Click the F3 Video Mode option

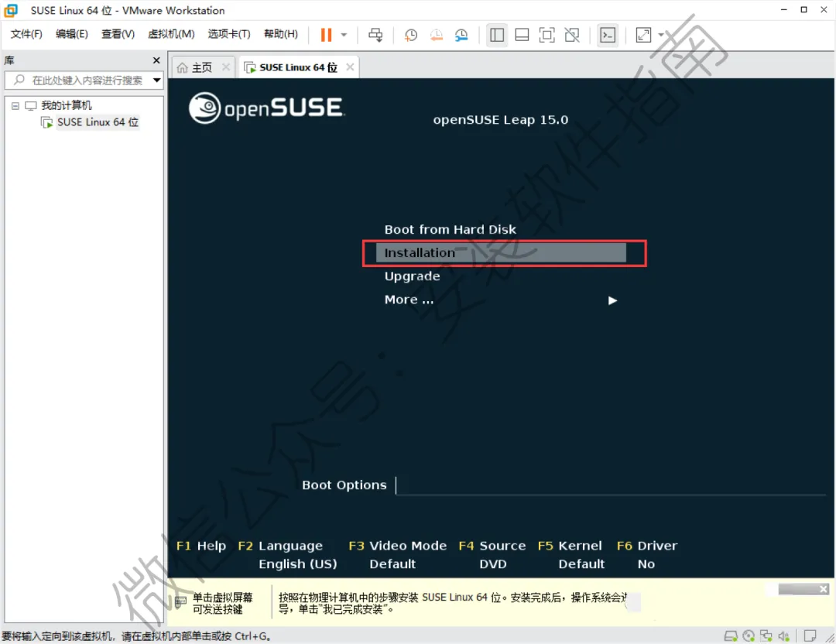[397, 546]
